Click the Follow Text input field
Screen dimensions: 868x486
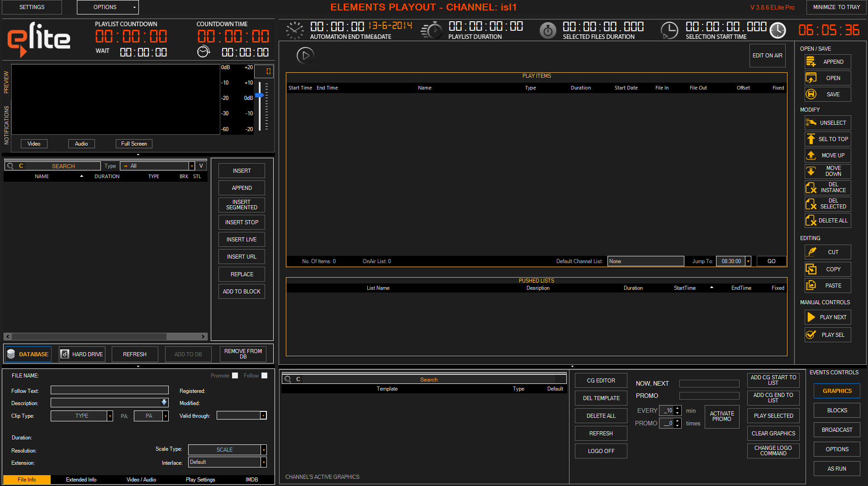coord(109,390)
